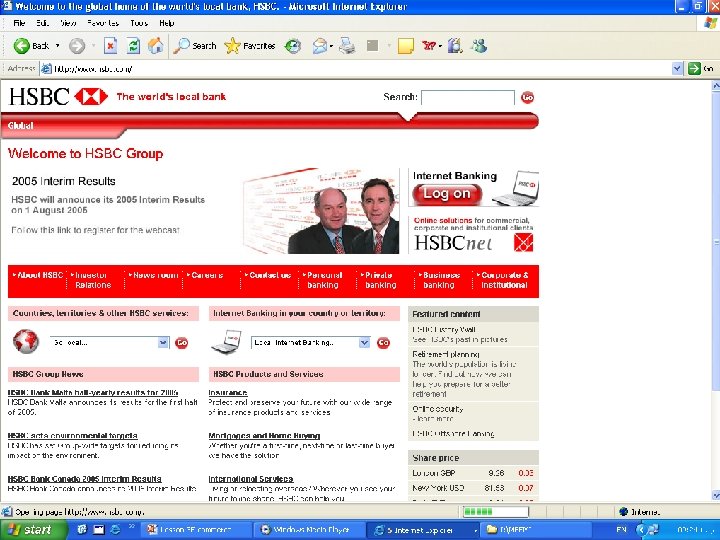Click the globe icon under Countries section
The height and width of the screenshot is (540, 720).
coord(26,341)
